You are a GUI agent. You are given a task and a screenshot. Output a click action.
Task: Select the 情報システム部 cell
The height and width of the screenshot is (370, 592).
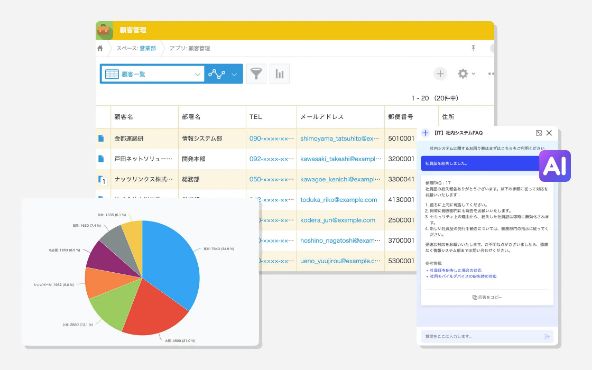212,139
